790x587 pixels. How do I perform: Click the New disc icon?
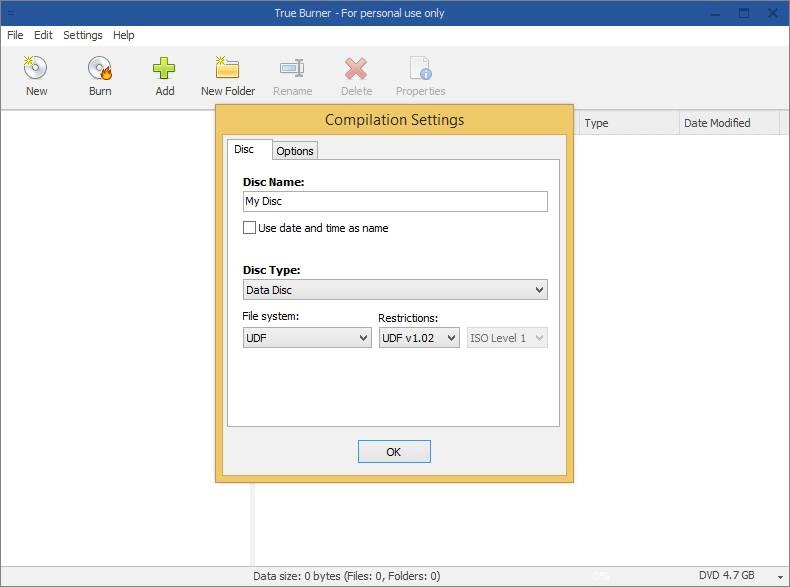click(36, 68)
